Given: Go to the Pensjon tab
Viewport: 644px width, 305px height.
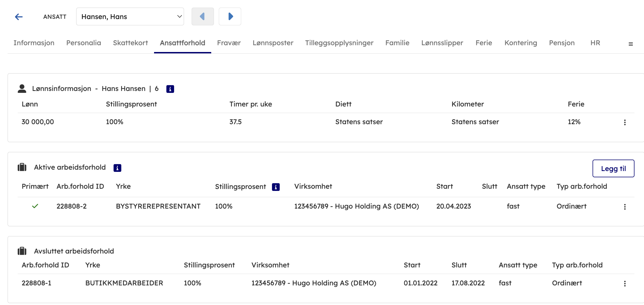Looking at the screenshot, I should (562, 43).
